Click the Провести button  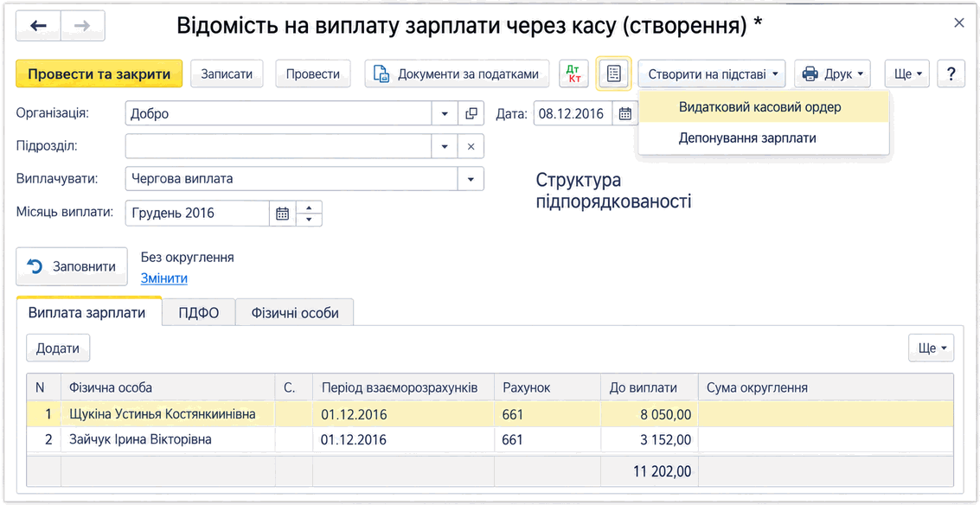click(313, 74)
